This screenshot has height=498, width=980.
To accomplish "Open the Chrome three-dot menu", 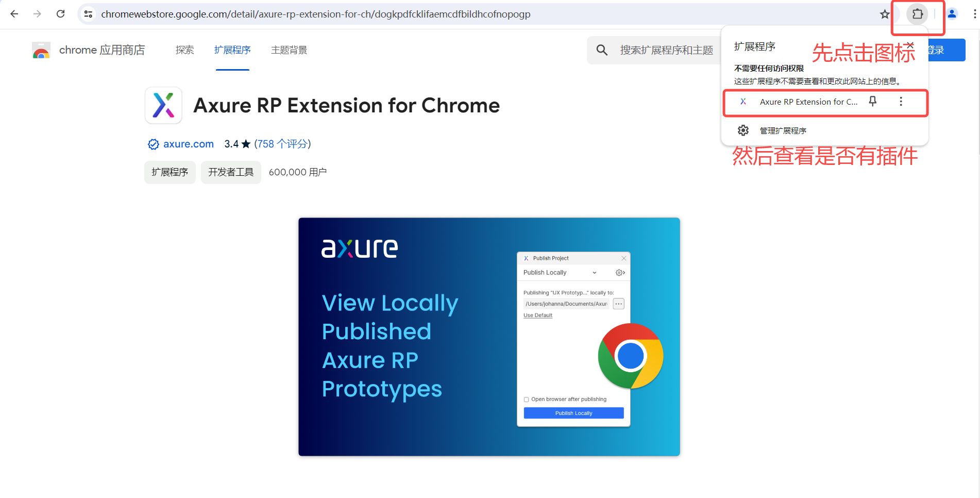I will pos(974,14).
